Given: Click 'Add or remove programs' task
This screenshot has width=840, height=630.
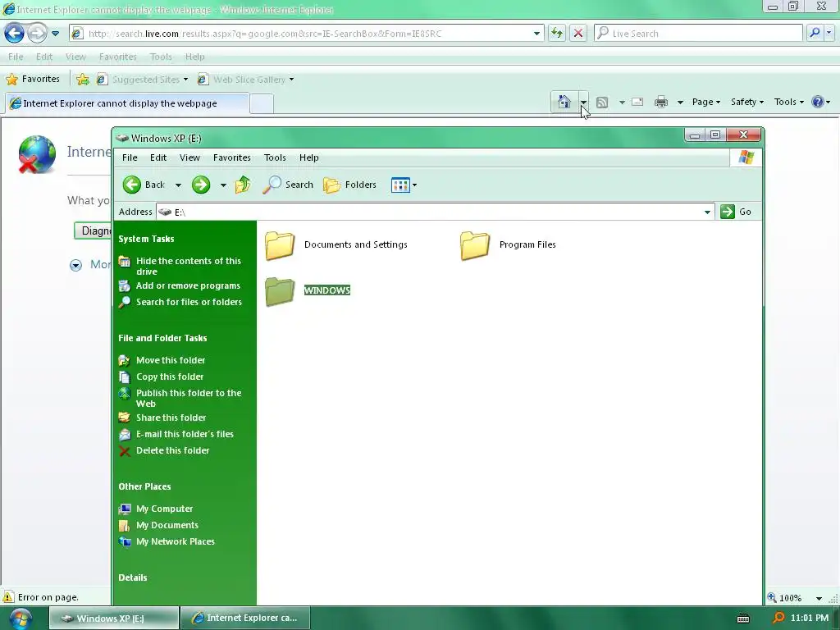Looking at the screenshot, I should [x=179, y=286].
